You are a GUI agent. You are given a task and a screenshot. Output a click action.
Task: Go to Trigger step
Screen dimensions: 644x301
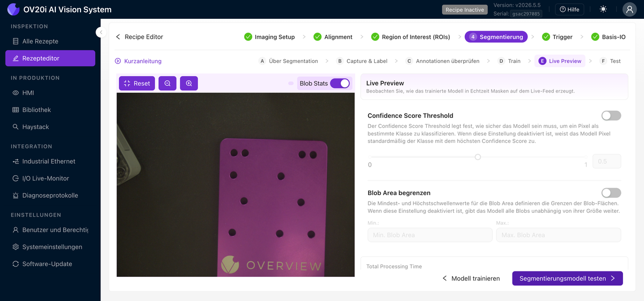coord(557,37)
